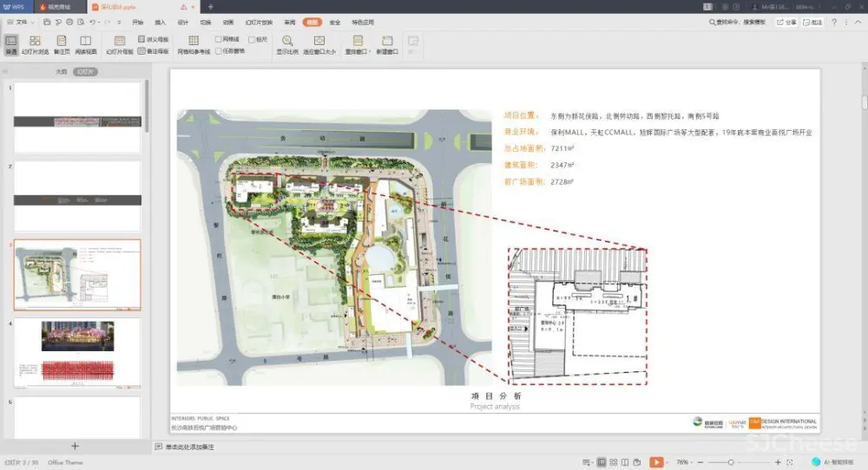The width and height of the screenshot is (868, 470).
Task: Open Grid and Guides settings (网格和参考线)
Action: [x=194, y=44]
